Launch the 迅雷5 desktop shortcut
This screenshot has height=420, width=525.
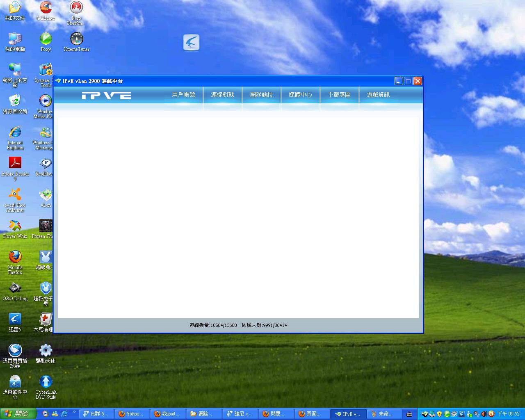(15, 322)
